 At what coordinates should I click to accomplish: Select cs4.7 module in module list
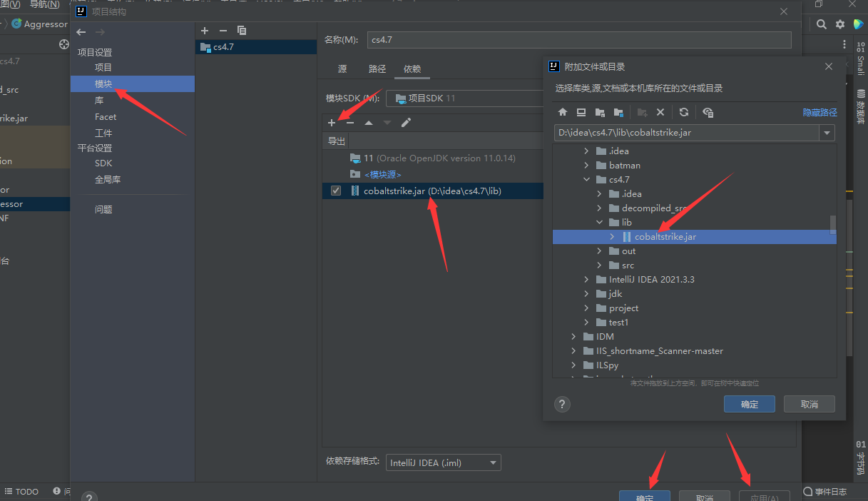click(x=255, y=47)
